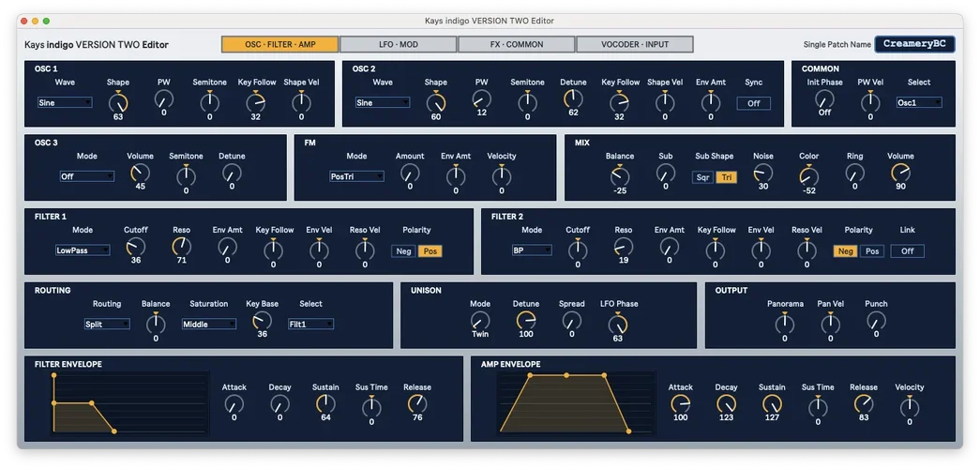The height and width of the screenshot is (469, 980).
Task: Click the MIX Noise knob
Action: coord(763,173)
